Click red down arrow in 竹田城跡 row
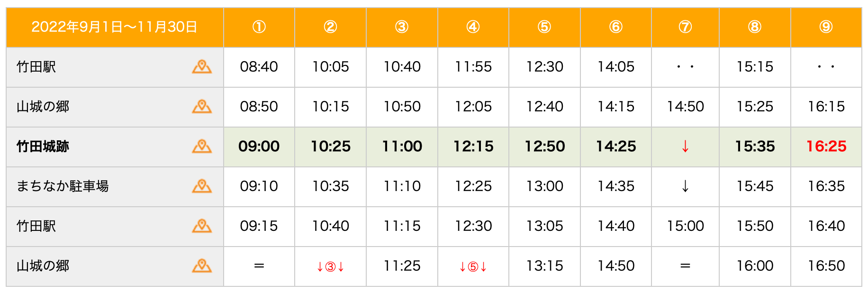The height and width of the screenshot is (293, 868). coord(685,146)
